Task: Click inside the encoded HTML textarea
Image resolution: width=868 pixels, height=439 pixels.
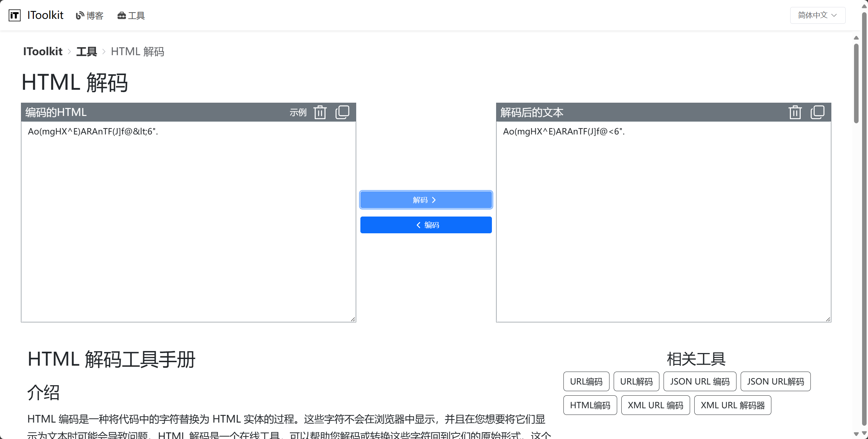Action: [x=188, y=221]
